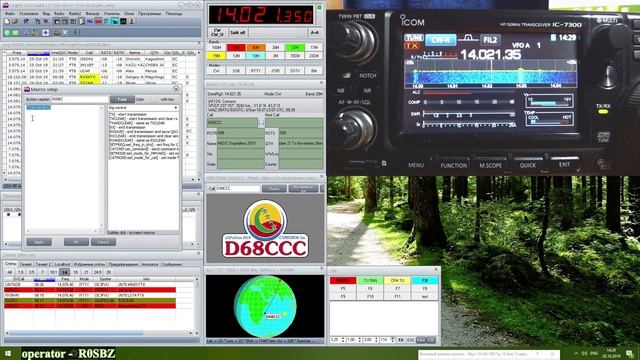Select the SSB mode button
The height and width of the screenshot is (360, 640).
(x=236, y=71)
